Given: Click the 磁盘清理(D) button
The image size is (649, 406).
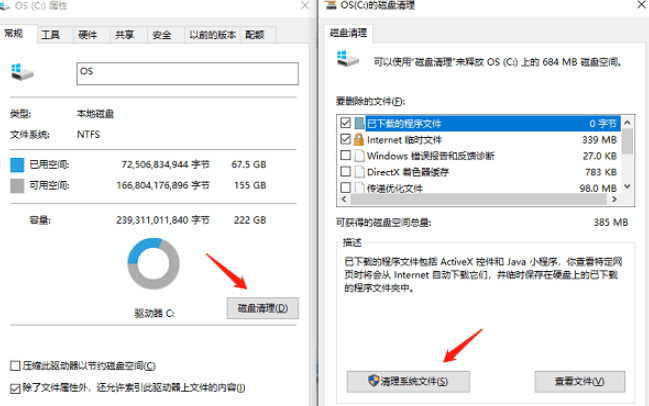Looking at the screenshot, I should [x=262, y=308].
